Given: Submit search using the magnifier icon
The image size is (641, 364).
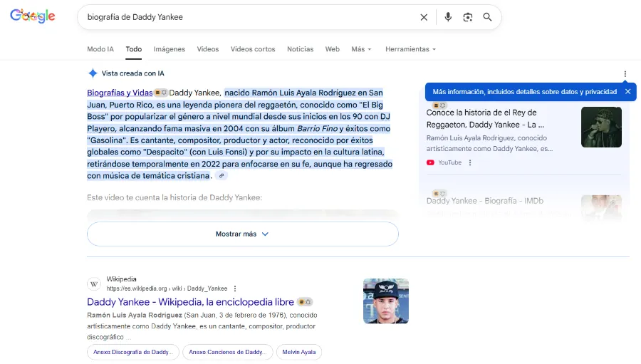Looking at the screenshot, I should pos(487,17).
